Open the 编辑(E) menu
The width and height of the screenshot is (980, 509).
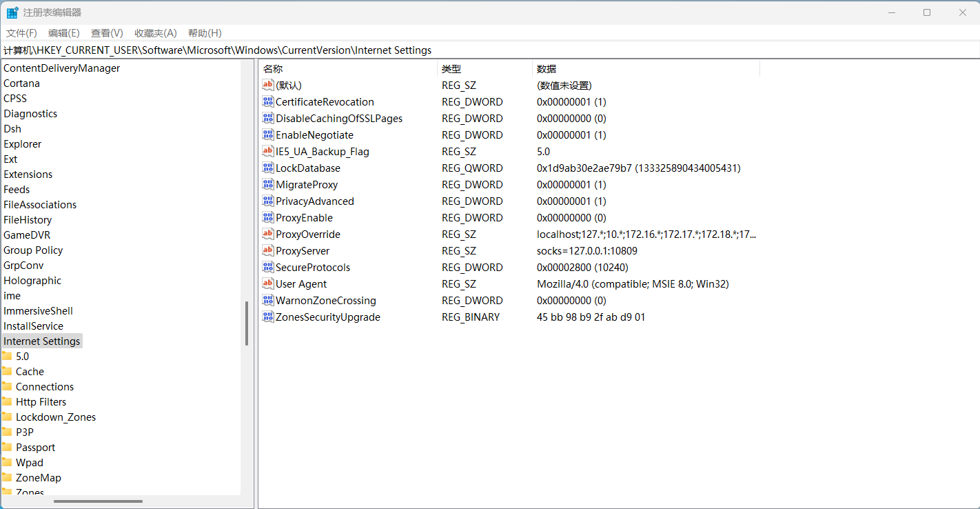click(x=64, y=33)
